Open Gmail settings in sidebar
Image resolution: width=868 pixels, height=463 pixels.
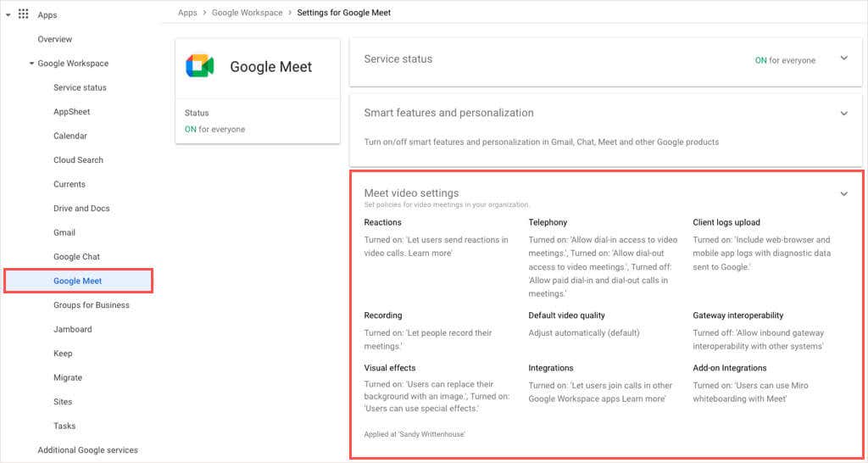64,232
